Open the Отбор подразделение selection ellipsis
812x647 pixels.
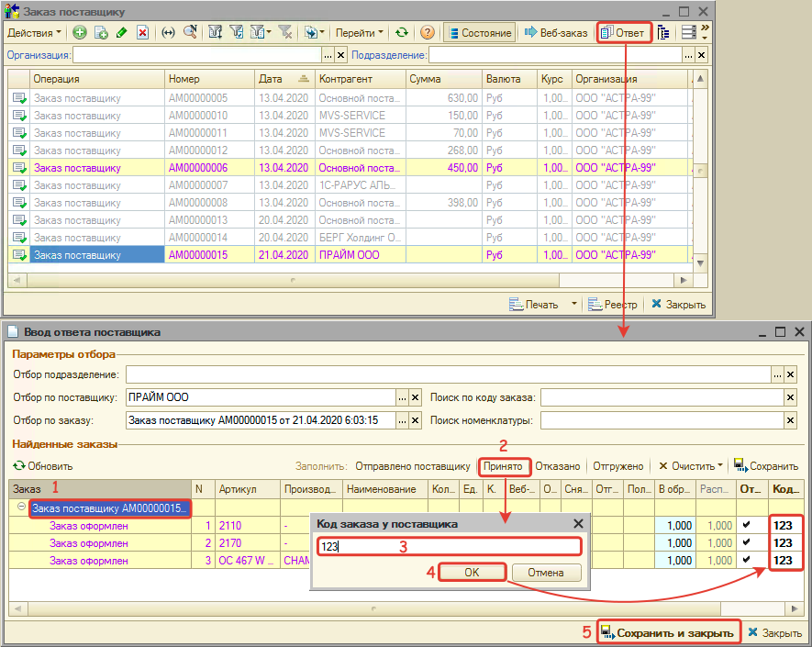pos(777,374)
